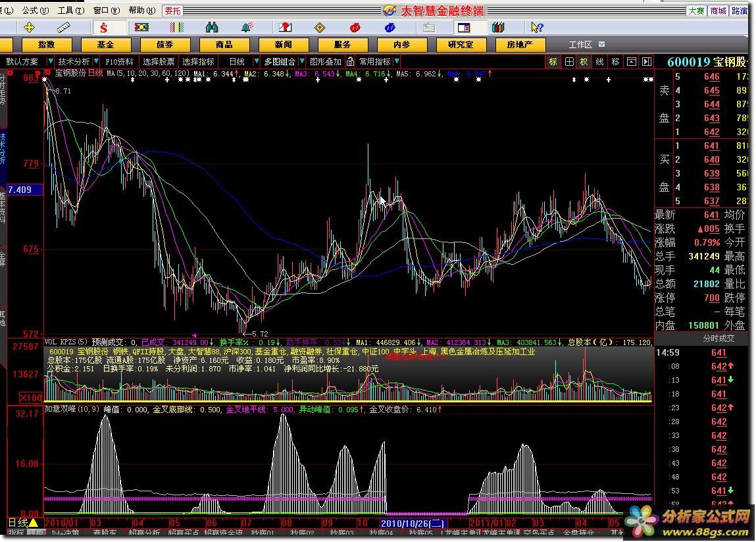Viewport: 756px width, 542px height.
Task: Switch to the 债券 tab
Action: (x=165, y=44)
